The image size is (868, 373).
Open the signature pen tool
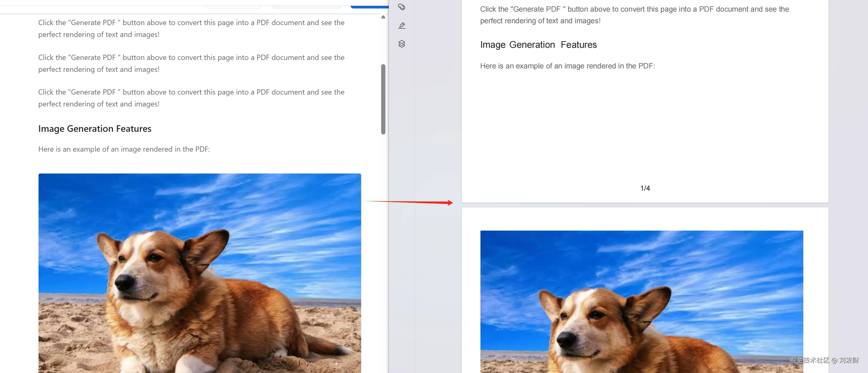coord(402,26)
